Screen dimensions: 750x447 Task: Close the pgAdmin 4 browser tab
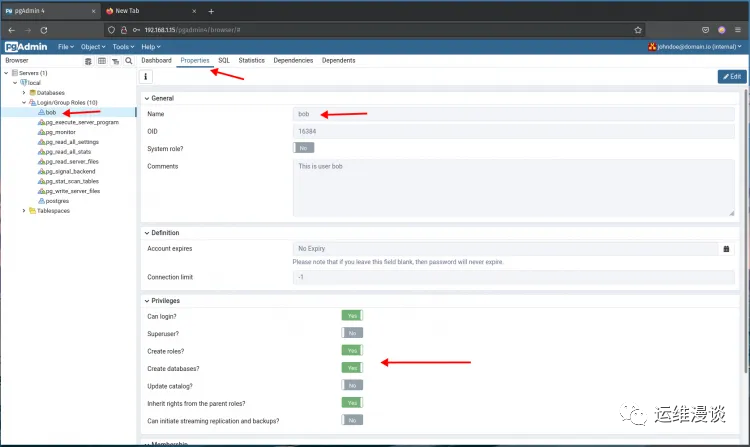point(93,11)
